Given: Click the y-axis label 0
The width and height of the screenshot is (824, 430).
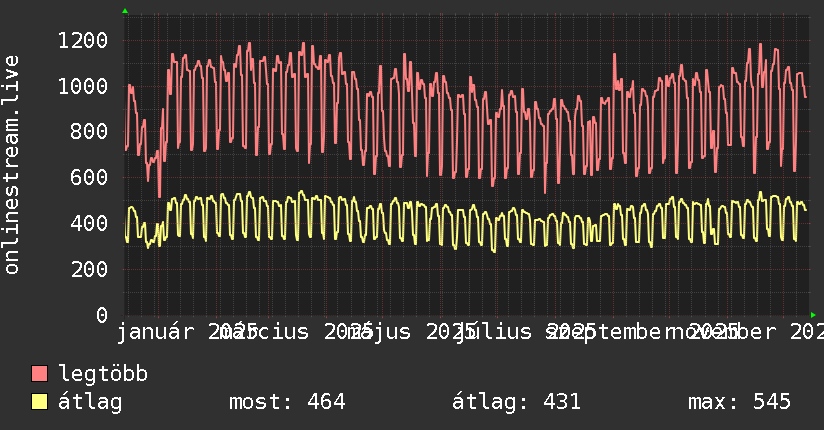Looking at the screenshot, I should click(102, 315).
